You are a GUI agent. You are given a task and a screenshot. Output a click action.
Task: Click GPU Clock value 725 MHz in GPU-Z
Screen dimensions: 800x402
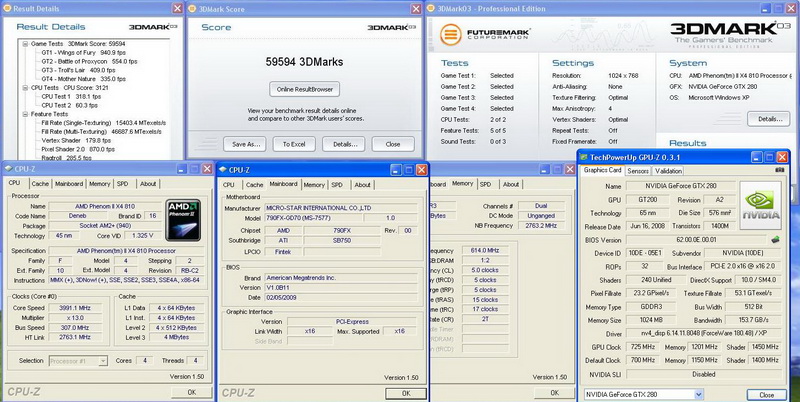(644, 347)
